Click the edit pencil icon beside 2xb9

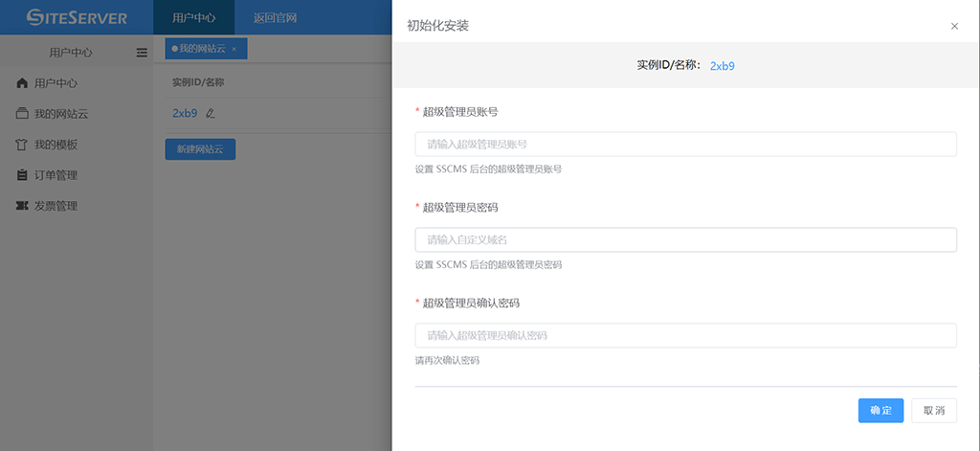pyautogui.click(x=211, y=113)
